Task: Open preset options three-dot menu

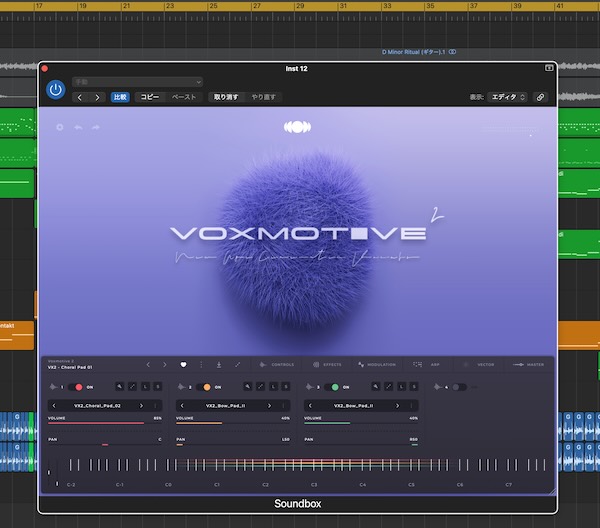Action: (201, 365)
